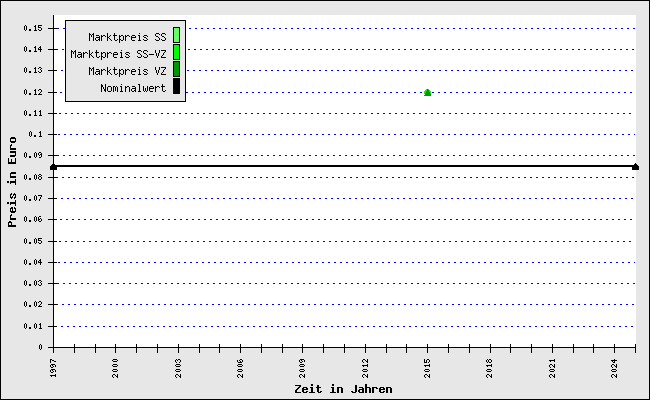Click the 0 y-axis label
The height and width of the screenshot is (400, 650).
click(x=40, y=347)
